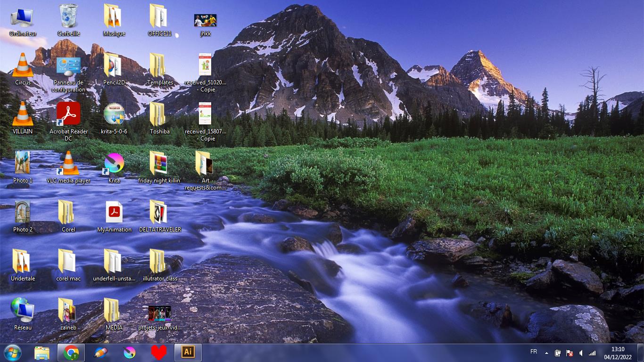Screen dimensions: 644x362
Task: Open the Windows Start menu
Action: click(x=13, y=352)
